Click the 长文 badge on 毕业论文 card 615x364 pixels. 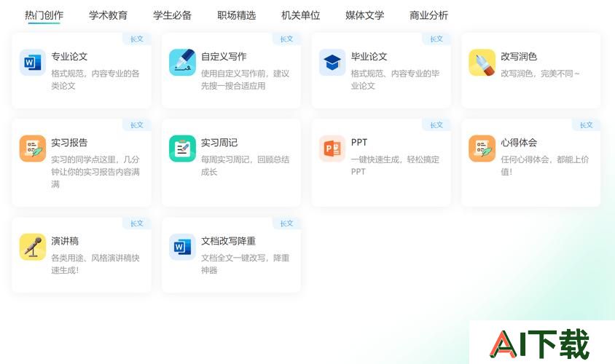pyautogui.click(x=436, y=39)
